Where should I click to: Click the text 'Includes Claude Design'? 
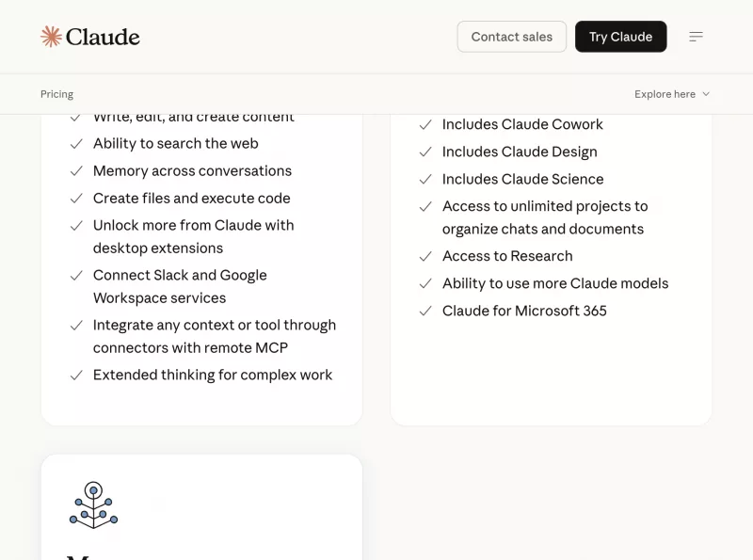pos(520,152)
